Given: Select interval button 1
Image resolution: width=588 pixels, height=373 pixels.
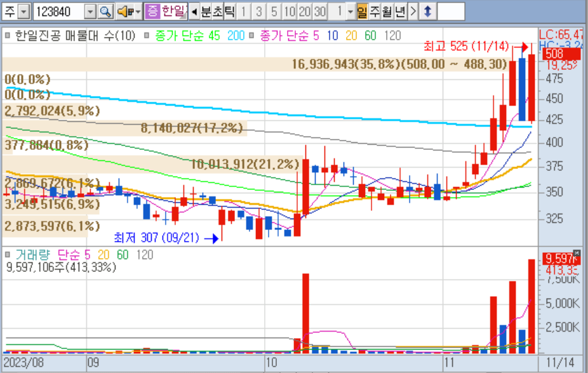Looking at the screenshot, I should click(x=244, y=11).
